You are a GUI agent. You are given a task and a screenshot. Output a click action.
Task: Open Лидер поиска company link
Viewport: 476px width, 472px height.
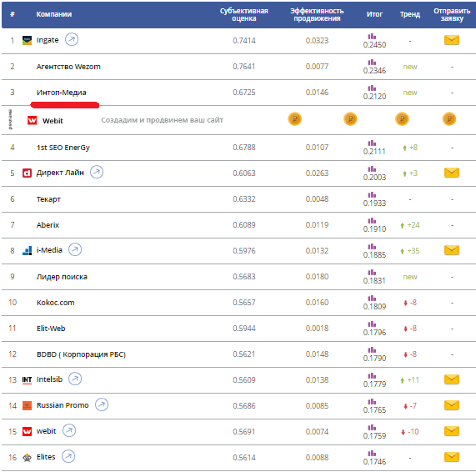[x=62, y=277]
